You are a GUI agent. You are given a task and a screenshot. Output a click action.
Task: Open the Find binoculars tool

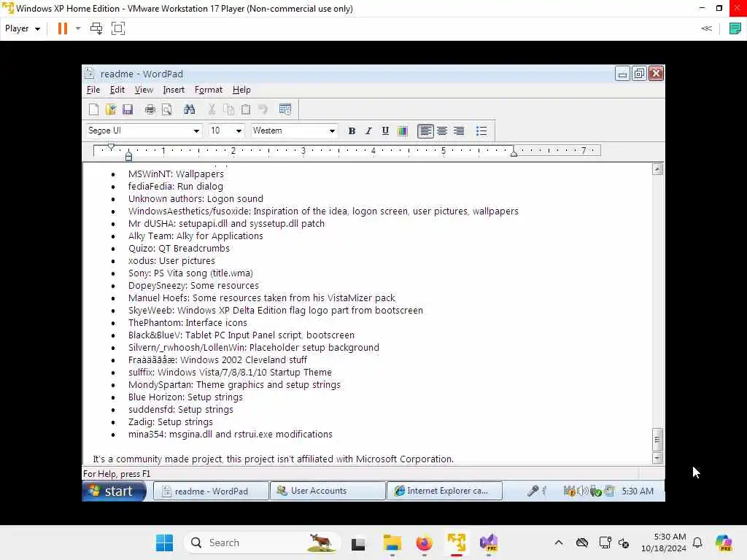tap(189, 109)
